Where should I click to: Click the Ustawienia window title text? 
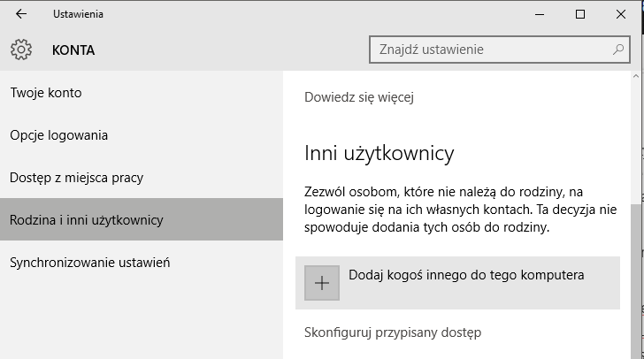(78, 14)
